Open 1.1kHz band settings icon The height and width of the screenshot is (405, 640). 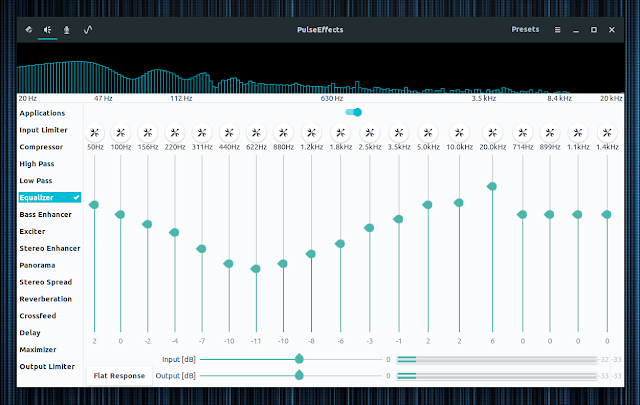tap(578, 133)
